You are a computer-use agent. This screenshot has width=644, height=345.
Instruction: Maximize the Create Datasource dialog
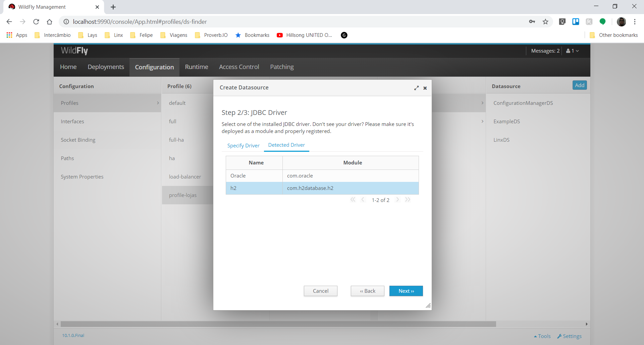(x=416, y=88)
